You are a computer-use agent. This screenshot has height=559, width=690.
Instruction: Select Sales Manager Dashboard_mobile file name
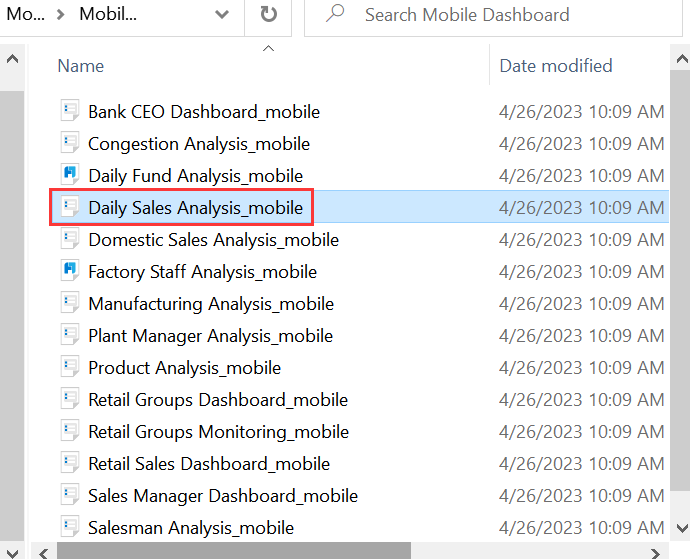point(223,496)
